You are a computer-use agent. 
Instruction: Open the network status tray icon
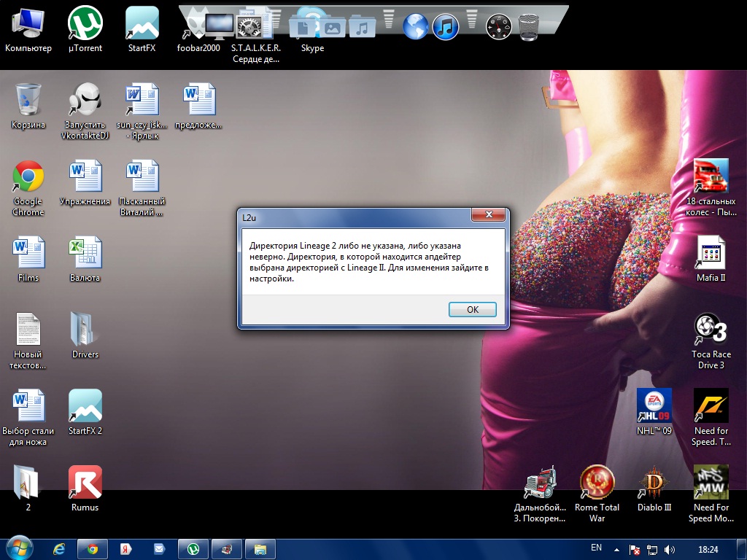[651, 550]
